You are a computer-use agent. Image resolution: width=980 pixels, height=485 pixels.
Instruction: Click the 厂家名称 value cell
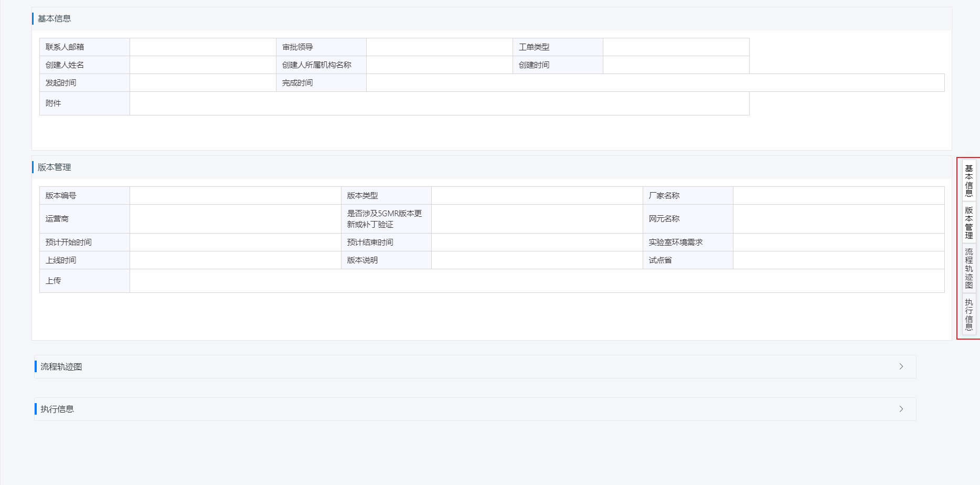click(x=839, y=196)
